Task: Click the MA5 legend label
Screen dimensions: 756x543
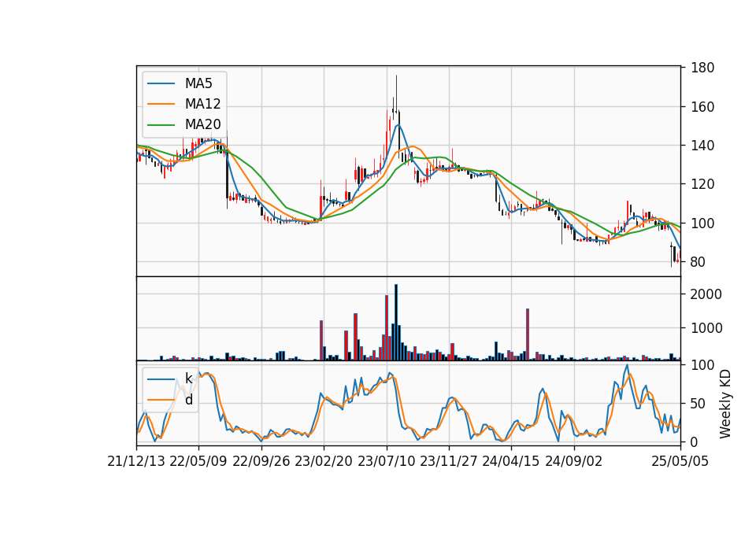Action: click(198, 83)
